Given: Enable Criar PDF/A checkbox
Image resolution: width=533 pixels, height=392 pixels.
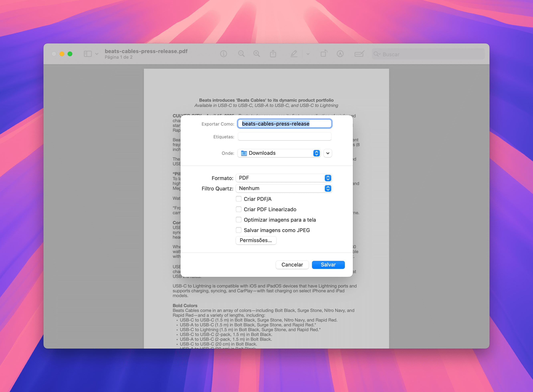Looking at the screenshot, I should click(238, 199).
